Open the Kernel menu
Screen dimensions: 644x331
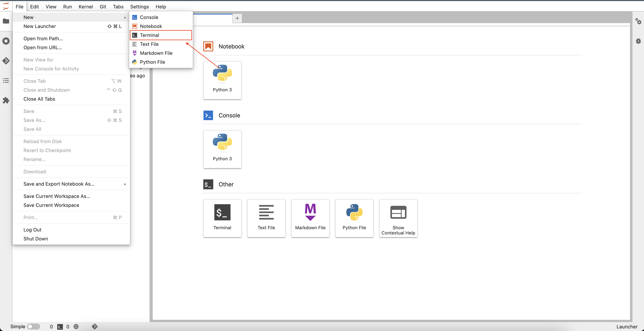point(86,7)
